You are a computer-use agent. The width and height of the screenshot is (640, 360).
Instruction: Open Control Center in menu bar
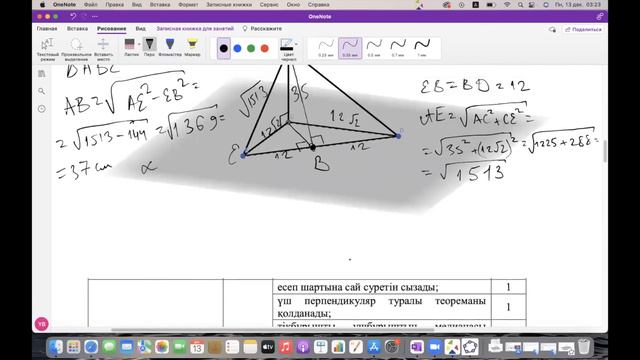[532, 4]
